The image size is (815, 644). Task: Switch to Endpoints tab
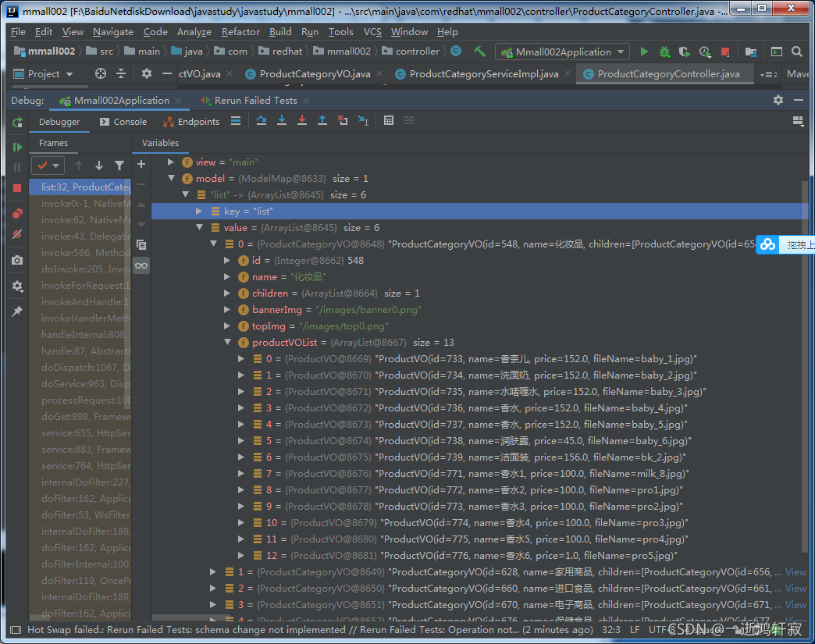[190, 122]
